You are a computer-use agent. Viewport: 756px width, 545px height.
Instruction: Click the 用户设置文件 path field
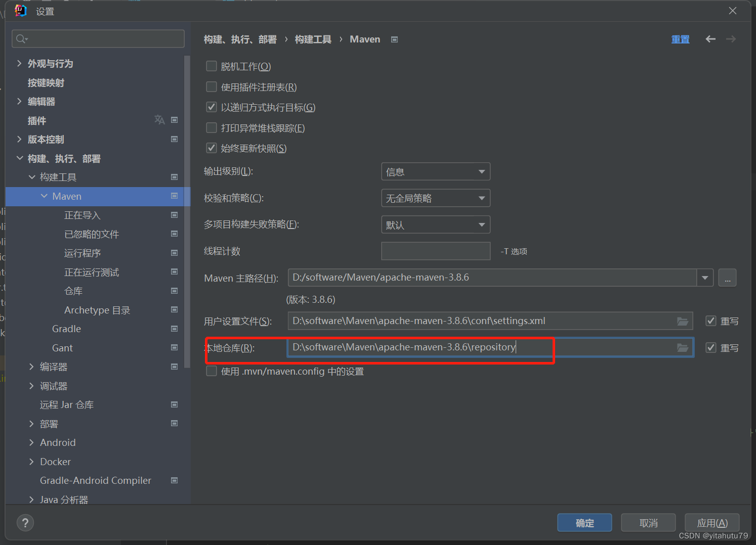(x=490, y=321)
